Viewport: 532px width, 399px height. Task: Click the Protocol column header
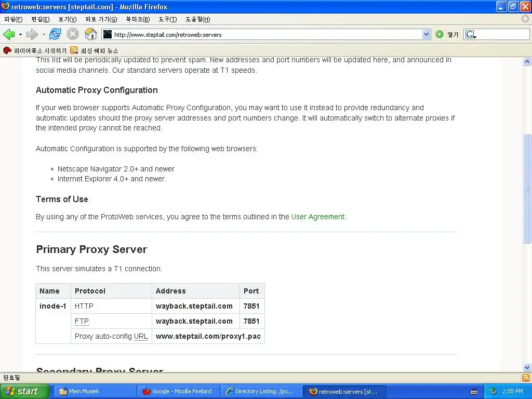point(111,291)
